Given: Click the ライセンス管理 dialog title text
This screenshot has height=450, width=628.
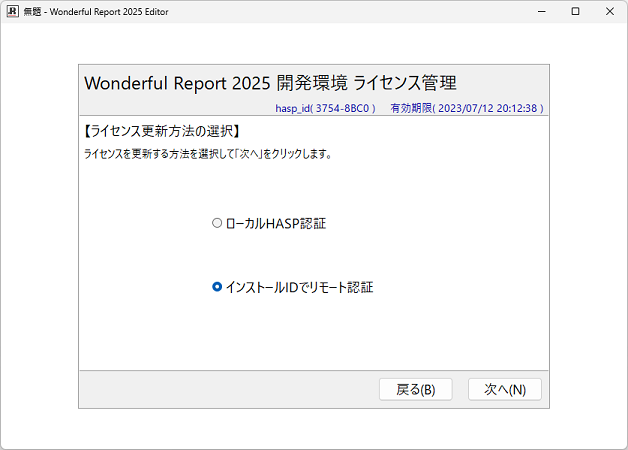Looking at the screenshot, I should point(270,83).
